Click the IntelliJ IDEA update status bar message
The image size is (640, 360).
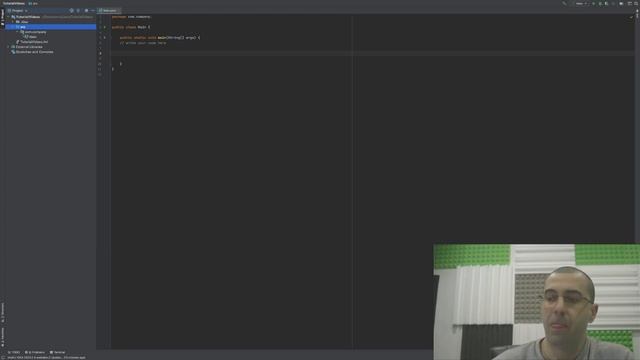47,358
